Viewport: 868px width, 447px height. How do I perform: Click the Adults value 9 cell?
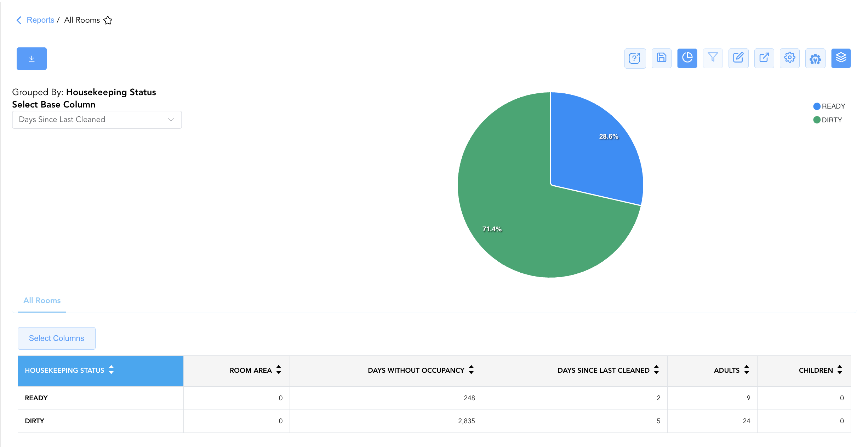click(x=712, y=398)
